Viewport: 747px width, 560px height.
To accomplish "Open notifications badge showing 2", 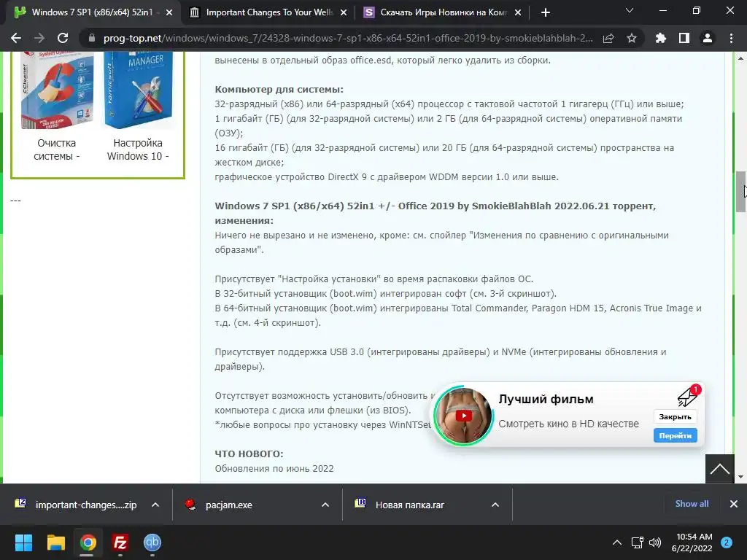I will tap(727, 542).
